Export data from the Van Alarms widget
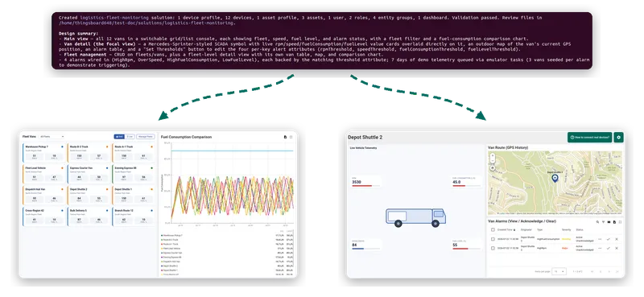This screenshot has height=297, width=644. (614, 222)
